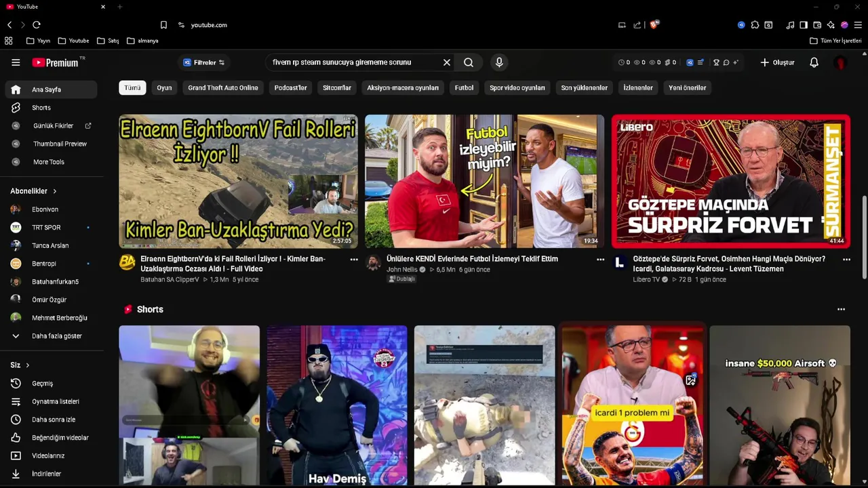Click the vidIQ trophy icon
This screenshot has height=488, width=868.
tap(716, 62)
